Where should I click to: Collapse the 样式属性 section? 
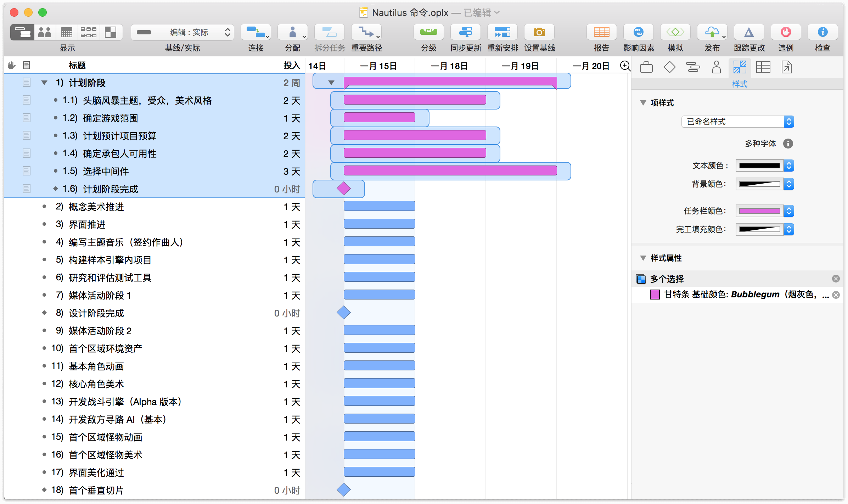coord(643,258)
